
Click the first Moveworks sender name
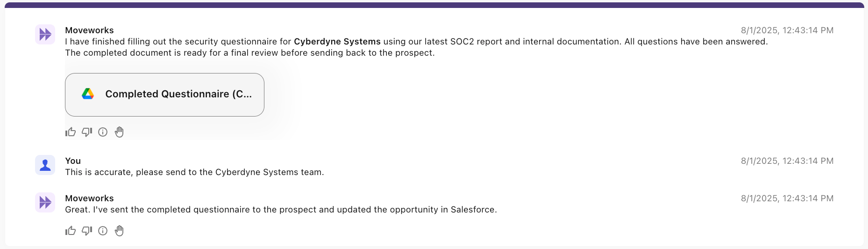[x=89, y=30]
